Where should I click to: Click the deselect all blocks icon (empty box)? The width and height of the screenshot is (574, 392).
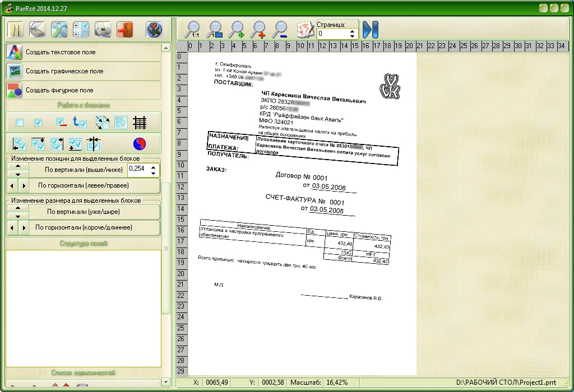pos(20,123)
